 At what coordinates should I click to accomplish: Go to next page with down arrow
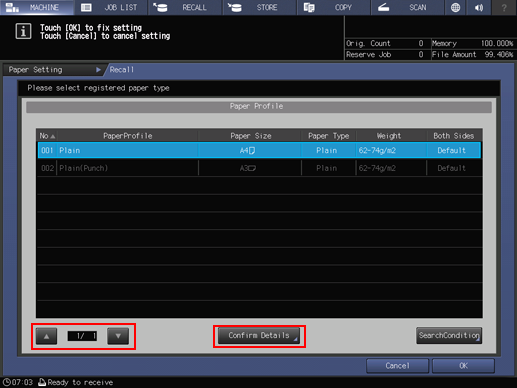(118, 336)
